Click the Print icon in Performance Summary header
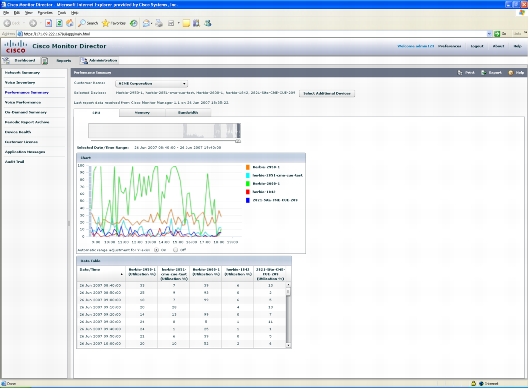 pos(460,73)
